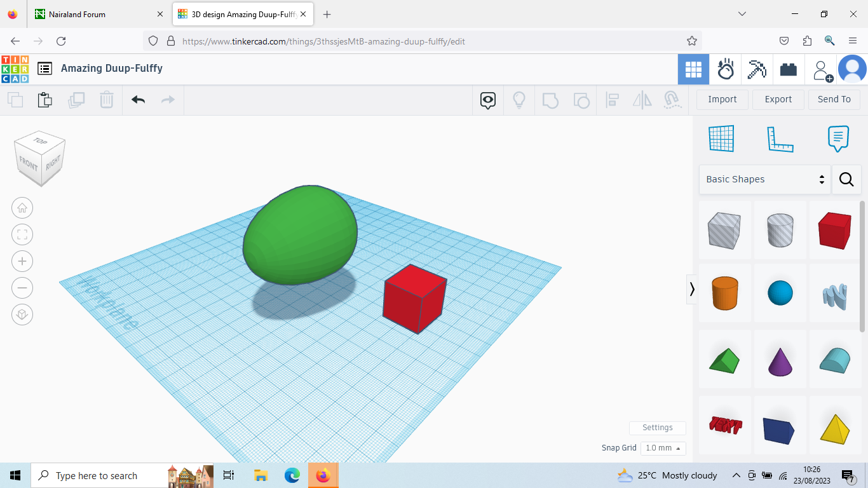This screenshot has height=488, width=868.
Task: Open the Ruler helper tool
Action: tap(780, 139)
